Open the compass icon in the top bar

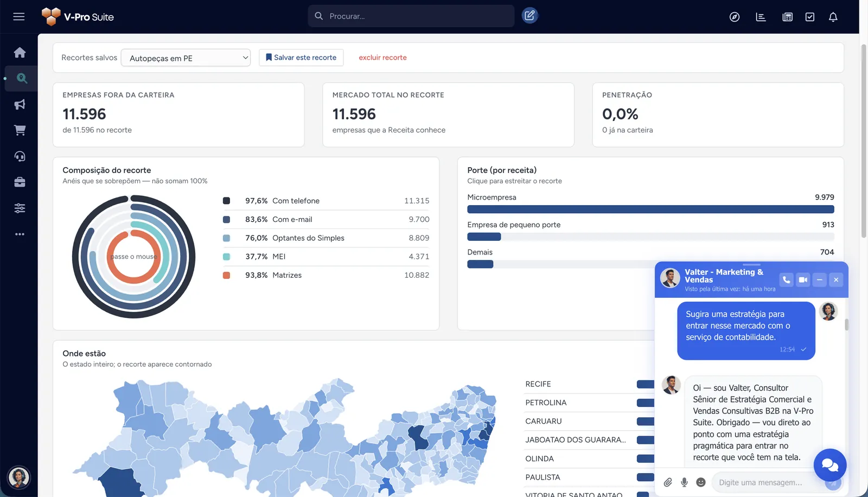pyautogui.click(x=735, y=17)
